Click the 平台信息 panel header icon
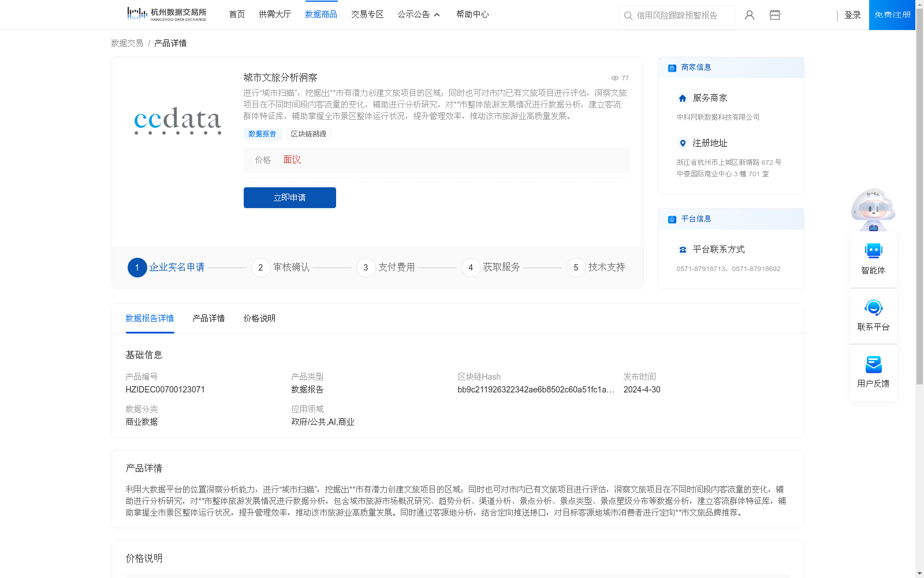Viewport: 924px width, 578px height. 672,219
